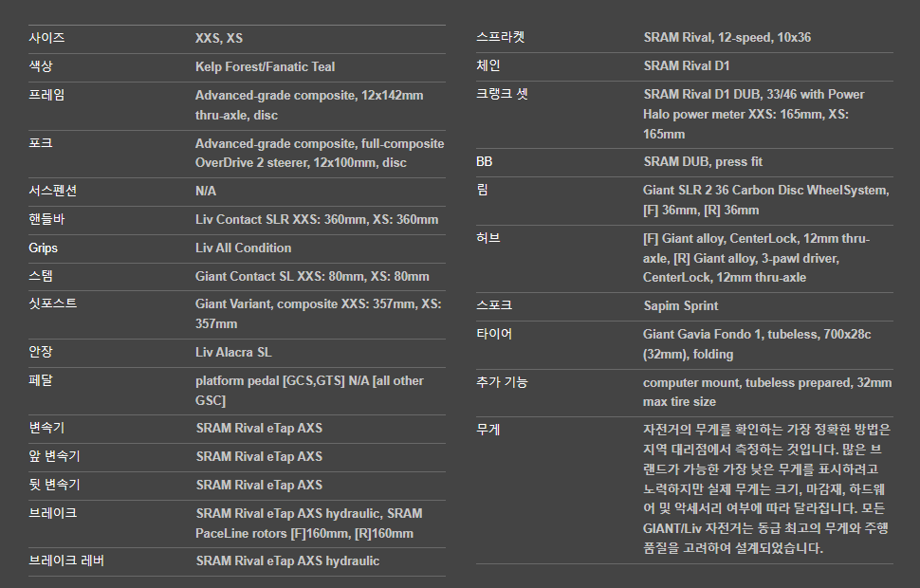The height and width of the screenshot is (588, 920).
Task: Select the Liv All Condition value
Action: tap(243, 248)
